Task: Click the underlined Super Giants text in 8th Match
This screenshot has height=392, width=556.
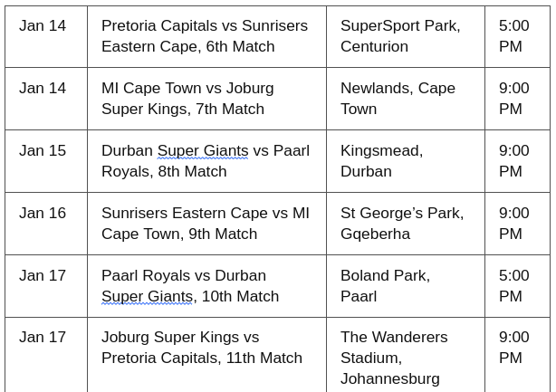Action: coord(203,151)
